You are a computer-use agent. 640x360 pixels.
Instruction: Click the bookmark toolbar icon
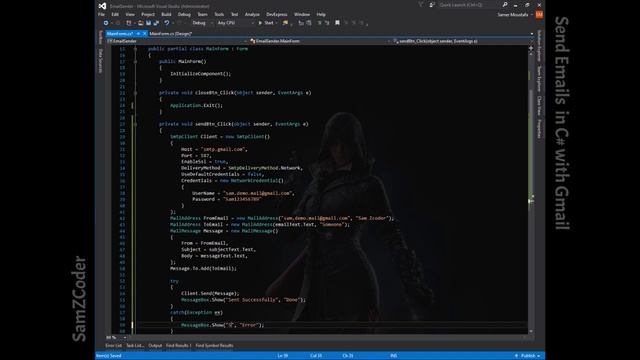pos(337,23)
